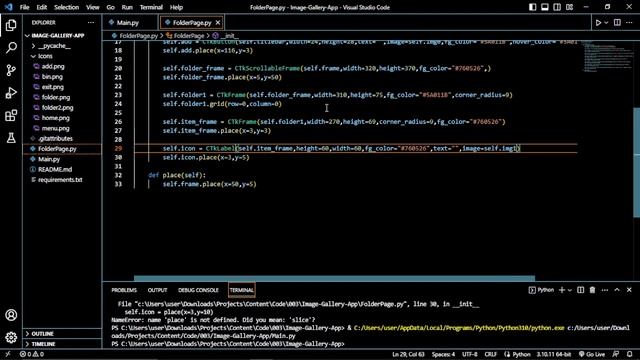Open the Search view in activity bar

tap(11, 48)
